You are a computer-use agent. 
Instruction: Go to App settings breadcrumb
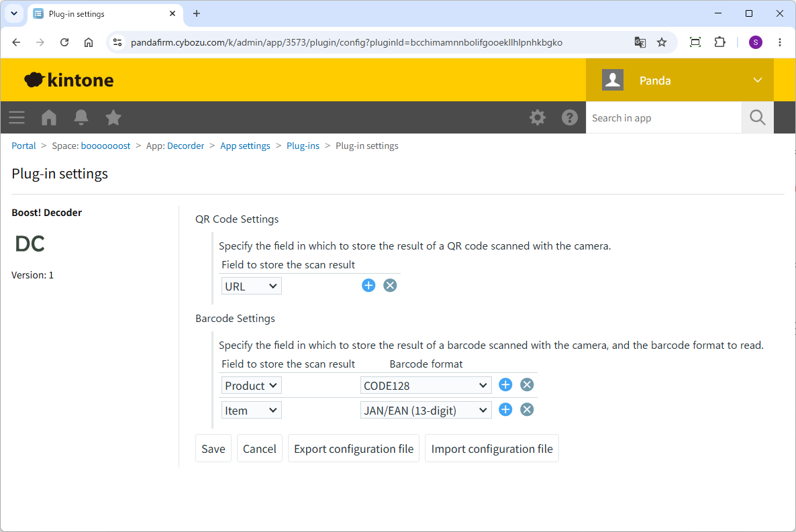[245, 146]
